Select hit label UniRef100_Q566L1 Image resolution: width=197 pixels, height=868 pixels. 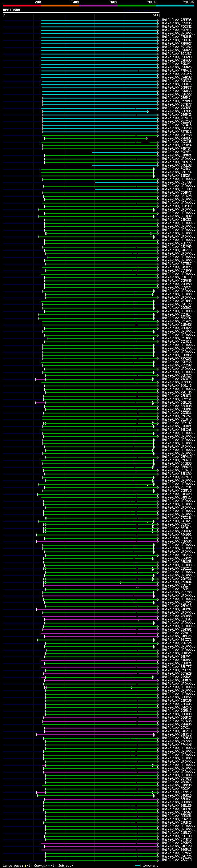[177, 460]
